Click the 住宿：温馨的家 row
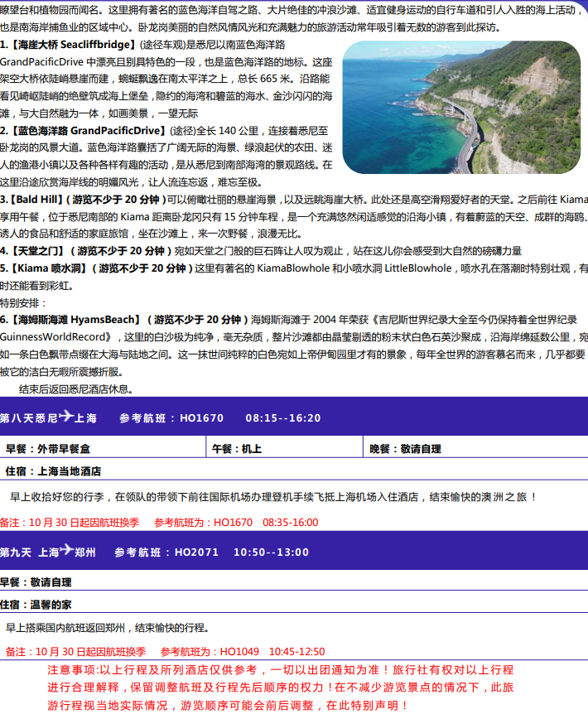The image size is (588, 714). click(x=38, y=604)
